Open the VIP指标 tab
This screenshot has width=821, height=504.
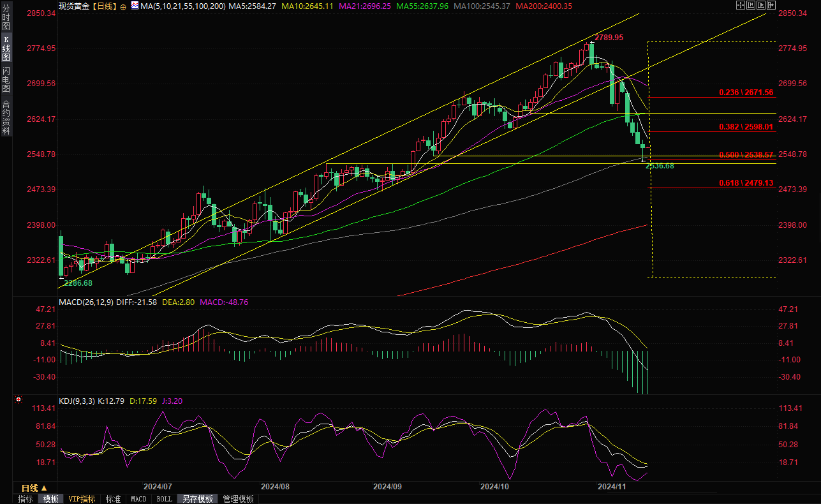[82, 499]
